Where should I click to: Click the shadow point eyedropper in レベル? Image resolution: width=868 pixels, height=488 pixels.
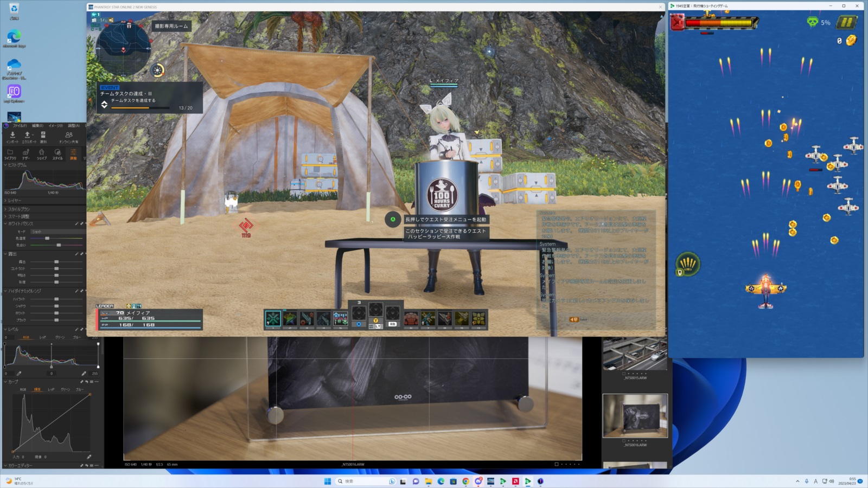tap(19, 373)
